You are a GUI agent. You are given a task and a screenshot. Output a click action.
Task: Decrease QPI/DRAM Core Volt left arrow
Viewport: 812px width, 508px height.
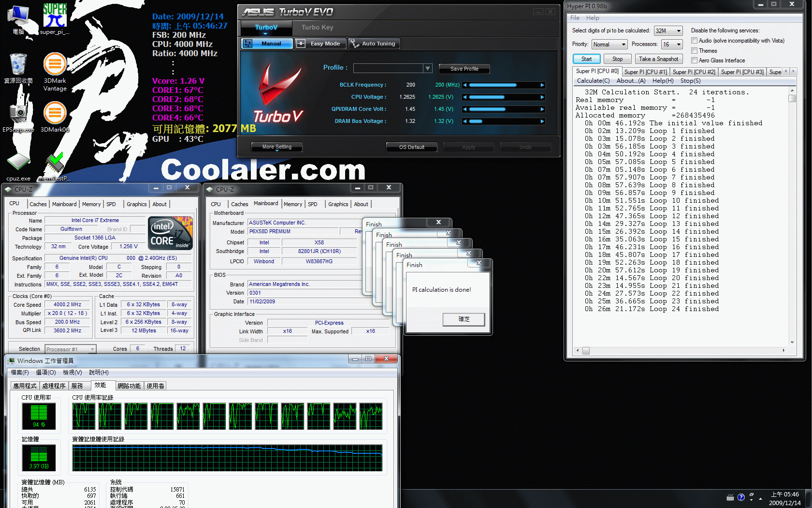pyautogui.click(x=465, y=109)
